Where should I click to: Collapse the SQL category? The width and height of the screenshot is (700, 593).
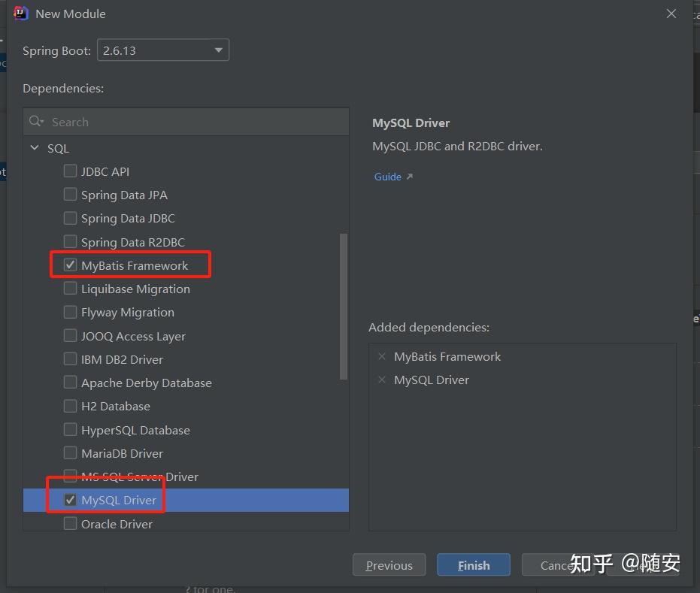(x=34, y=148)
